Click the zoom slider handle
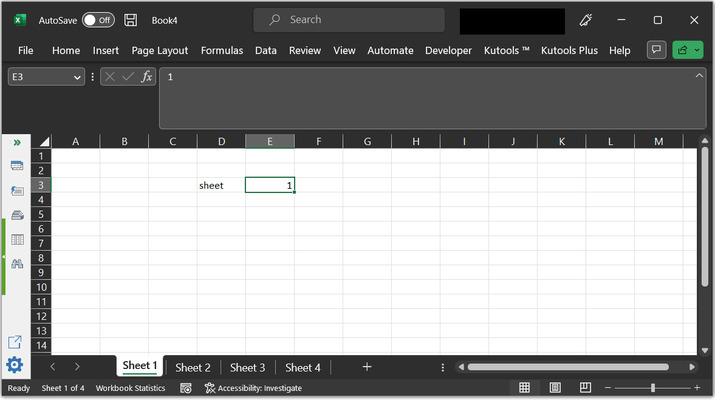This screenshot has height=400, width=715. click(x=653, y=388)
